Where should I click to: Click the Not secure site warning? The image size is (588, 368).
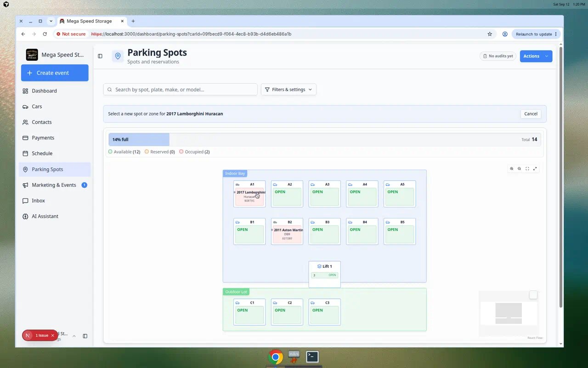pos(70,34)
